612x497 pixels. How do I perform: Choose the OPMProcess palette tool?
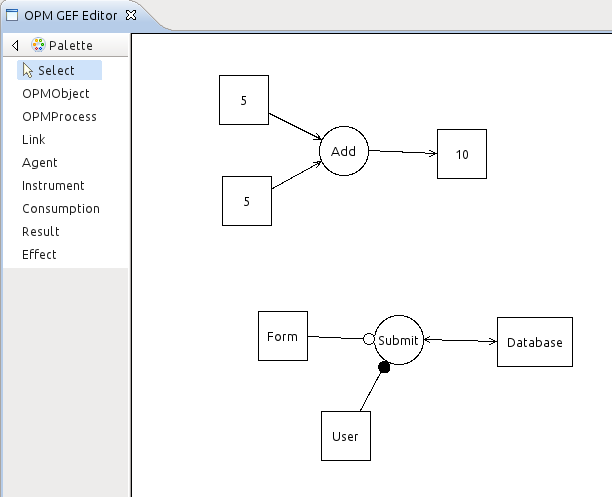coord(59,117)
